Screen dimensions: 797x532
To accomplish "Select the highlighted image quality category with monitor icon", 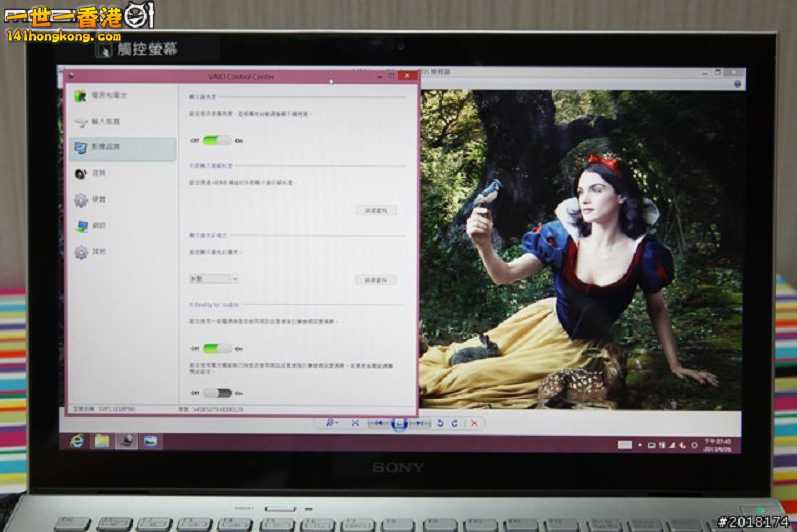I will pyautogui.click(x=122, y=147).
